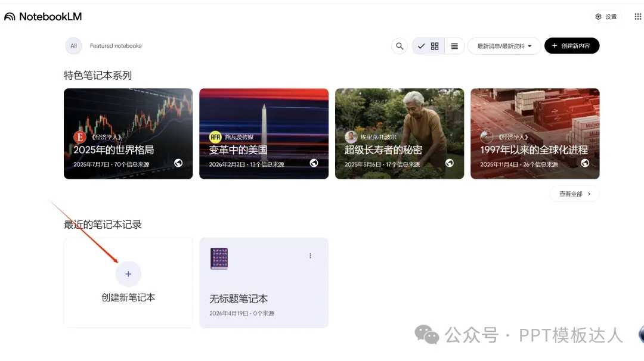Switch to grid view layout
Image resolution: width=644 pixels, height=361 pixels.
pyautogui.click(x=435, y=46)
